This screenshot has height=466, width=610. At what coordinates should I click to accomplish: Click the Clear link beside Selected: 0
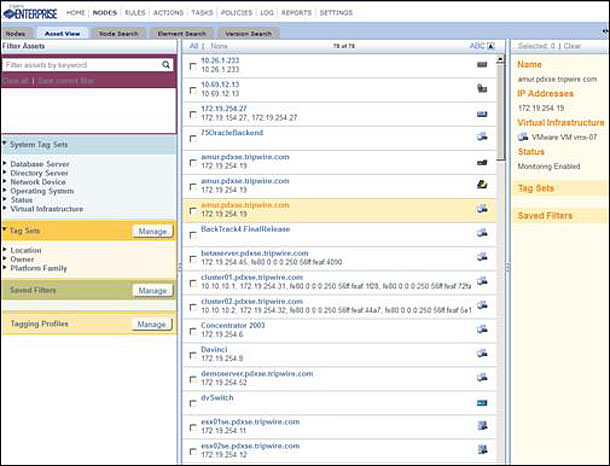[x=572, y=46]
